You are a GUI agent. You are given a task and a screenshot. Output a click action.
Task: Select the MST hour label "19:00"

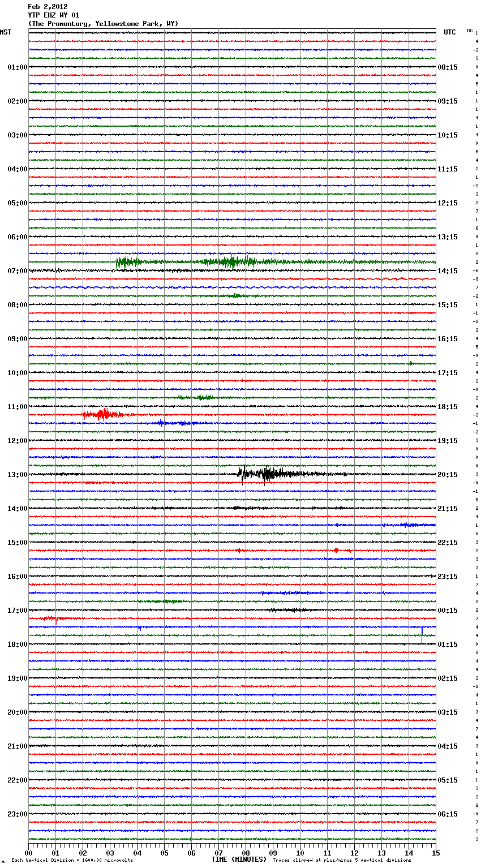pyautogui.click(x=18, y=678)
